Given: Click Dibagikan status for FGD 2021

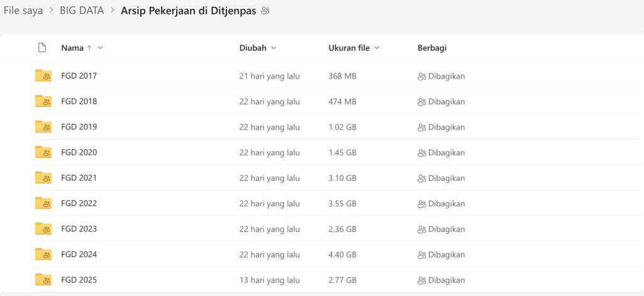Looking at the screenshot, I should (x=441, y=178).
